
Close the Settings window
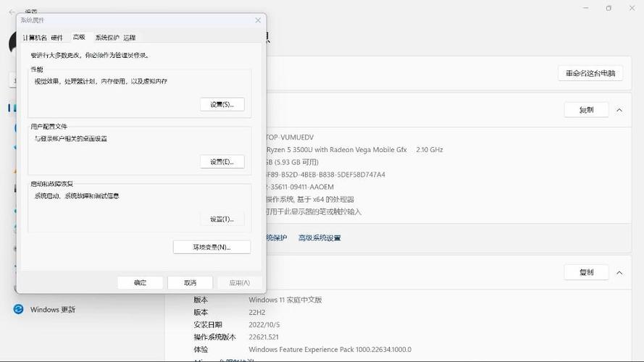click(x=632, y=8)
